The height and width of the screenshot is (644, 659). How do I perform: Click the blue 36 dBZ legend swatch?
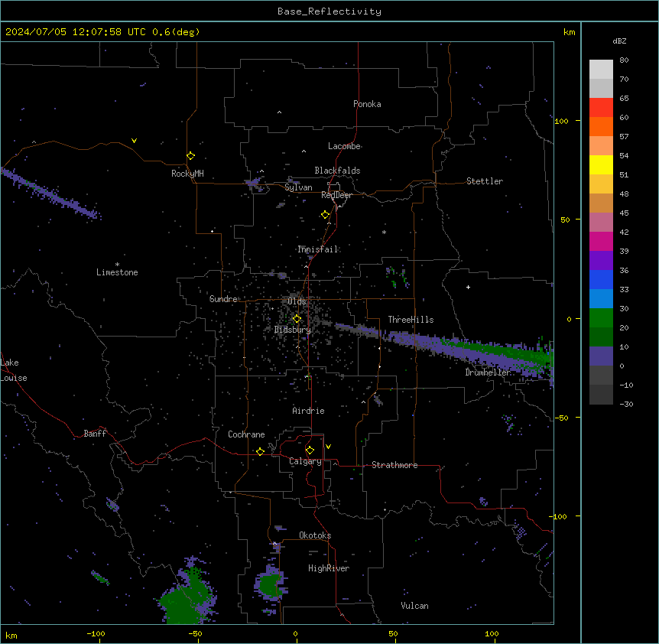(601, 279)
